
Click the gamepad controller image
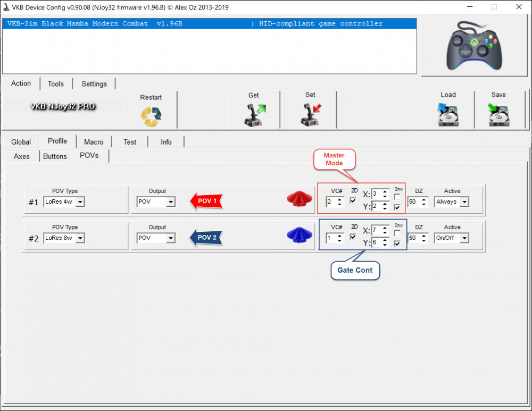click(474, 45)
